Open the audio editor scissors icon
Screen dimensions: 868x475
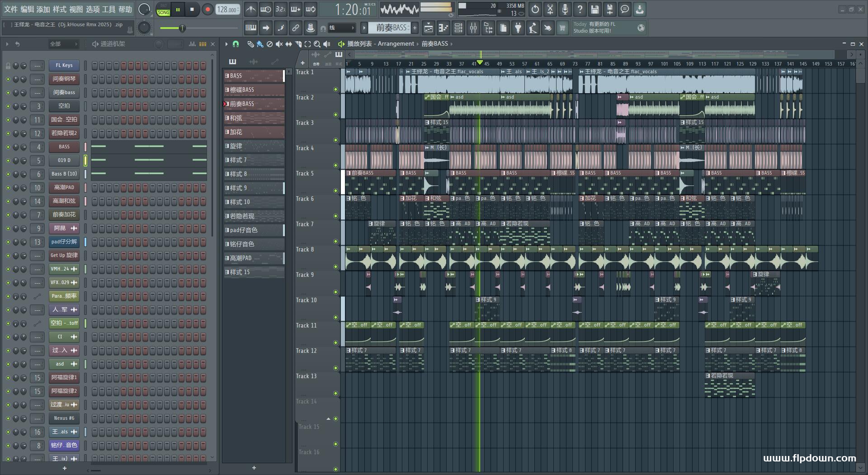550,9
